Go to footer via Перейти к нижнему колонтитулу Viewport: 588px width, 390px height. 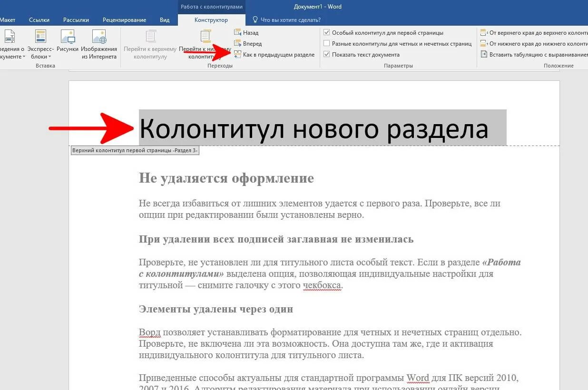pos(206,44)
